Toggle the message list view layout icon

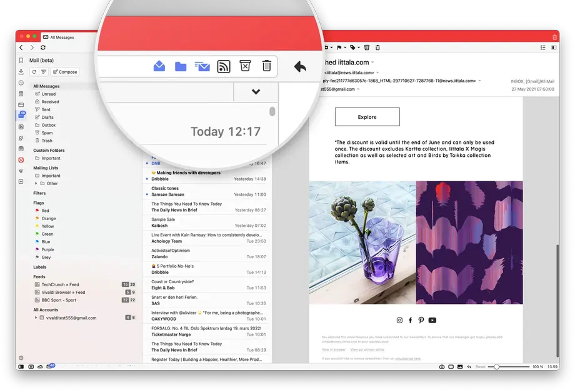(x=543, y=48)
